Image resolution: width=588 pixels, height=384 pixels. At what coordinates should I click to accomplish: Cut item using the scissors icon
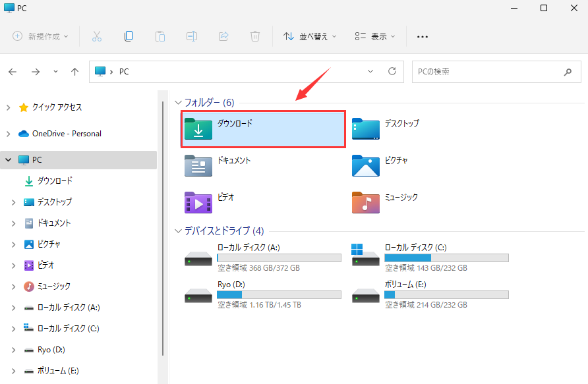(x=97, y=36)
